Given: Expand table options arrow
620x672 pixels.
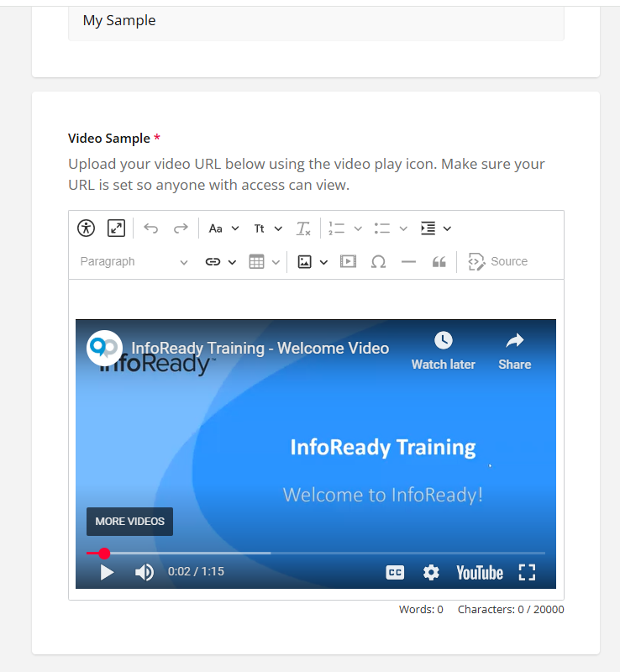Looking at the screenshot, I should 276,262.
